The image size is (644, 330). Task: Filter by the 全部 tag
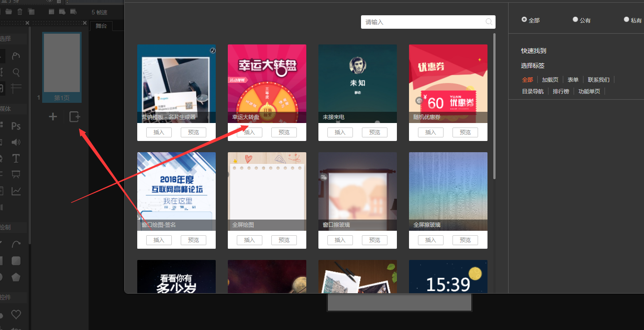(x=527, y=79)
